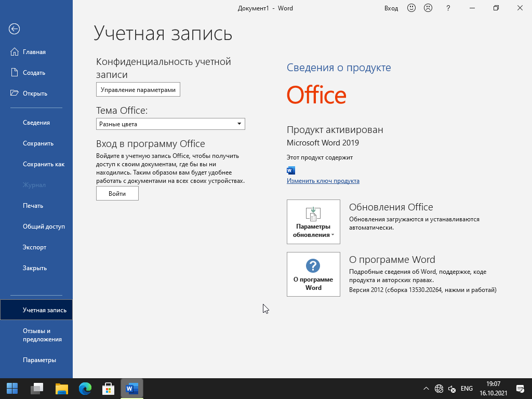Select Открыть in sidebar

[36, 94]
